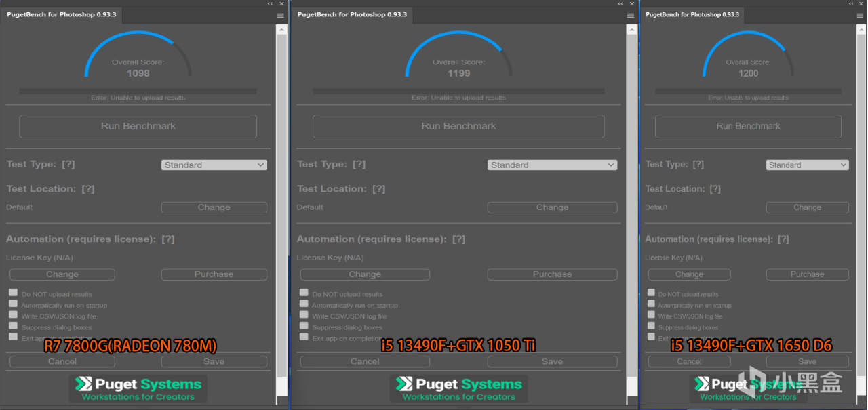Open Standard test type dropdown in score 1200 panel
The height and width of the screenshot is (410, 868).
(808, 165)
